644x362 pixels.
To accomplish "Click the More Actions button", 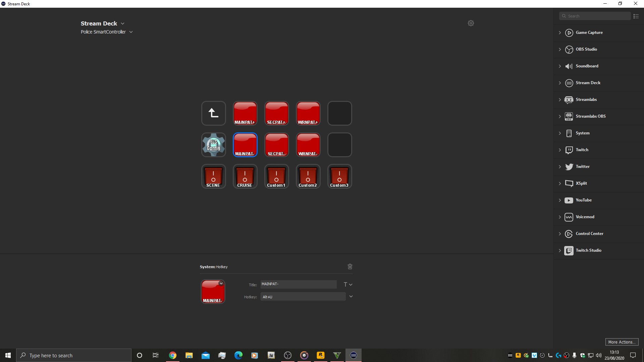I will coord(622,342).
